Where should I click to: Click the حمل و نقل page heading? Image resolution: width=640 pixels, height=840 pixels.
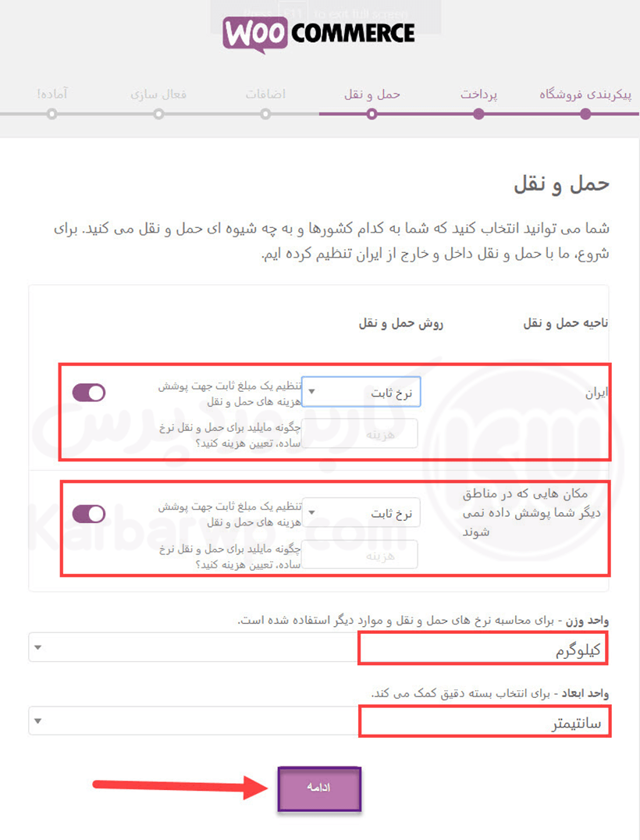pyautogui.click(x=561, y=183)
